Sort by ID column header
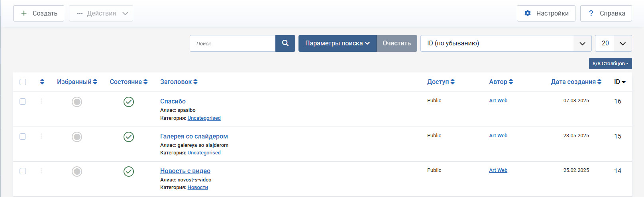The image size is (644, 197). 620,82
